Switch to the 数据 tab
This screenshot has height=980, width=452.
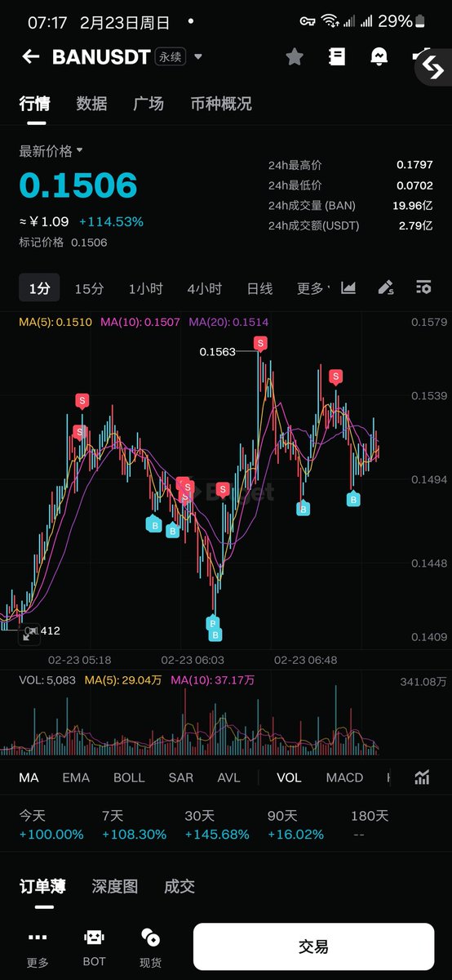coord(91,104)
